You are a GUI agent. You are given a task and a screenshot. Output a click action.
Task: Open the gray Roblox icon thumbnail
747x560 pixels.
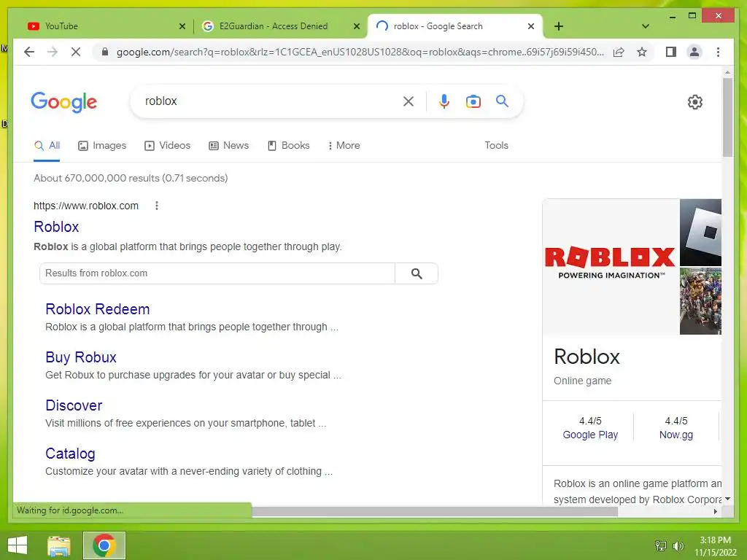[700, 233]
